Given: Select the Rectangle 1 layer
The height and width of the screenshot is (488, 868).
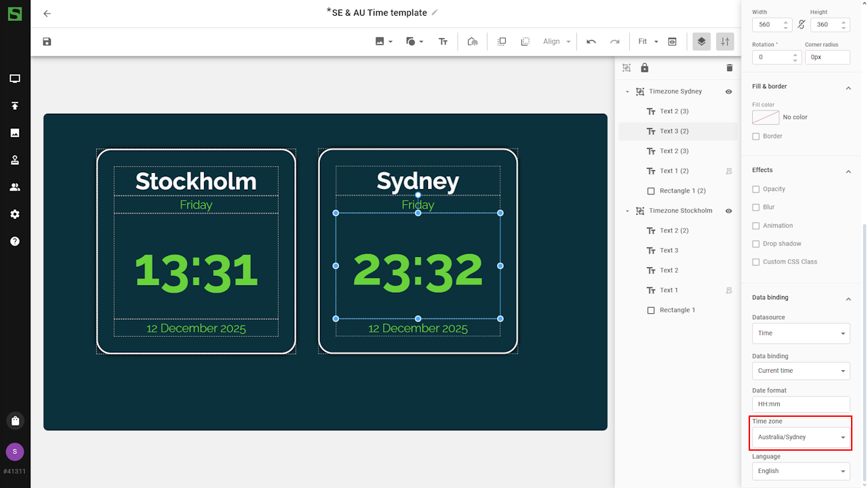Looking at the screenshot, I should pos(677,310).
